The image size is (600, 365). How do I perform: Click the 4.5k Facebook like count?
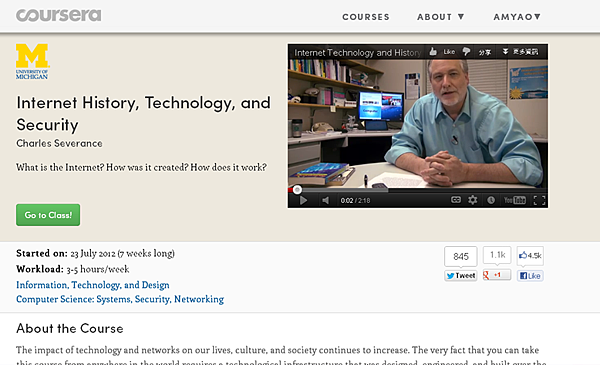click(x=530, y=256)
